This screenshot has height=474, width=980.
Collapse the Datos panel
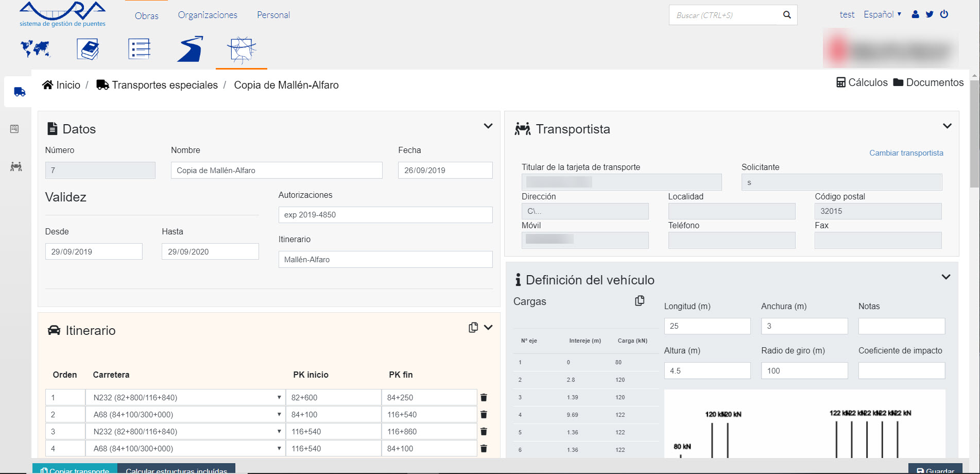(488, 126)
